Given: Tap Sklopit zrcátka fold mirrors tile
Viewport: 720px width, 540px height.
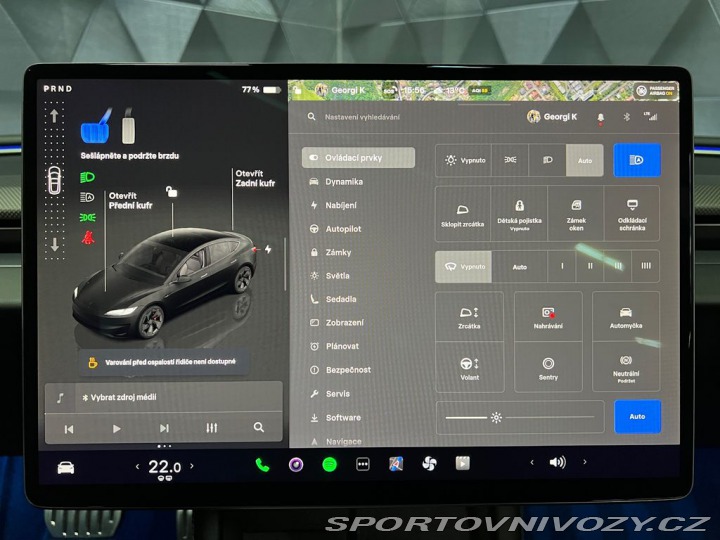Looking at the screenshot, I should (462, 214).
